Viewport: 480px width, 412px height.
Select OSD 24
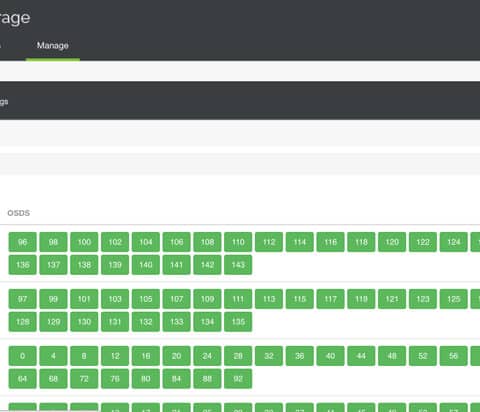(x=207, y=356)
